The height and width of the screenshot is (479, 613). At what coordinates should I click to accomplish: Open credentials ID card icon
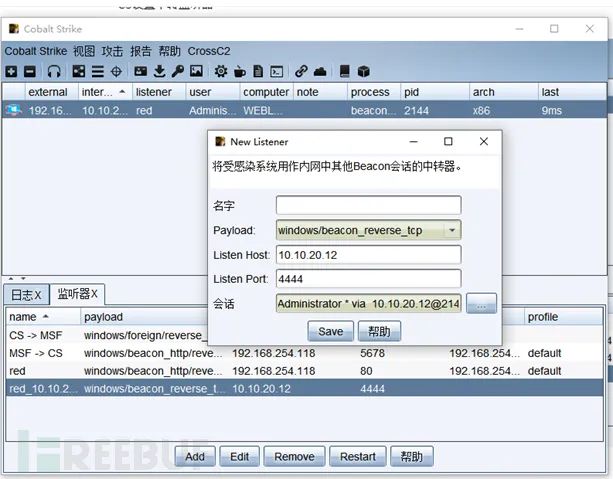point(141,71)
